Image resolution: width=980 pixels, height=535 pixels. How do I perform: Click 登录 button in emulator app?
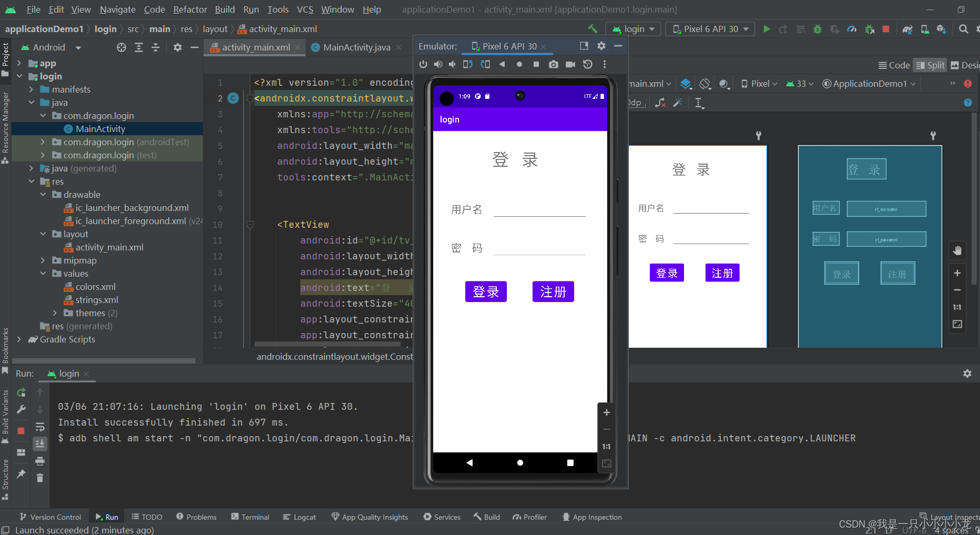point(486,291)
